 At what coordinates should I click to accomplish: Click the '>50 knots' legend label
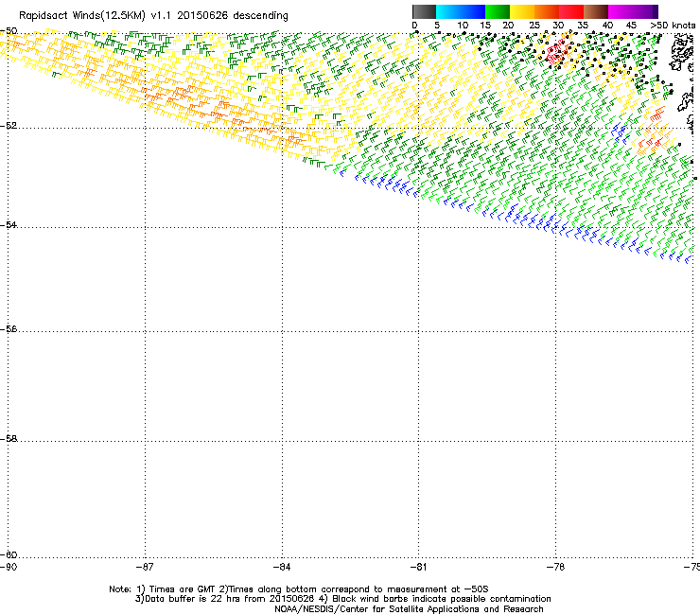pyautogui.click(x=673, y=26)
